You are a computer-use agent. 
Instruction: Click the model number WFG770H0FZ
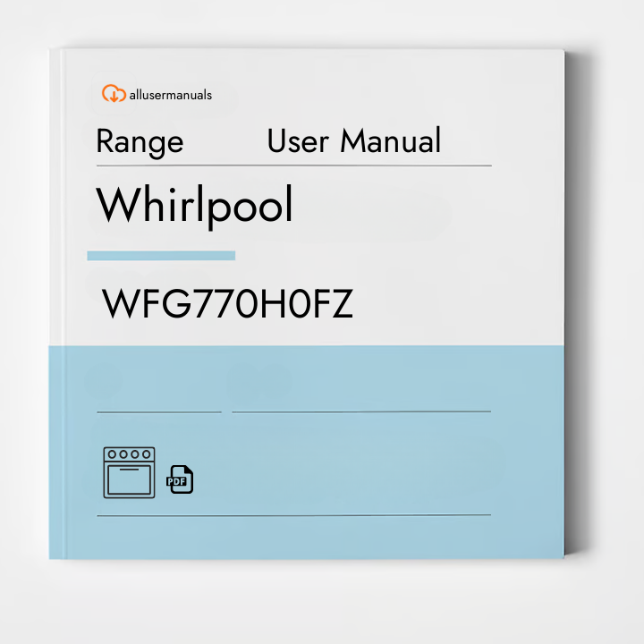(227, 304)
